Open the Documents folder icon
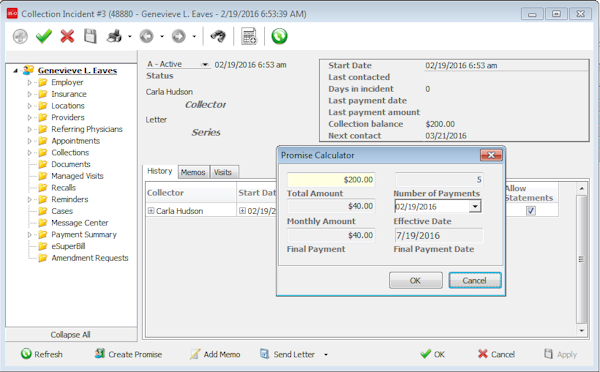Screen dimensions: 600x372 tap(43, 165)
